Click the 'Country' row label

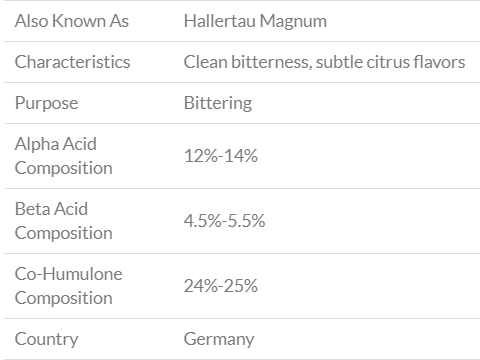coord(47,339)
